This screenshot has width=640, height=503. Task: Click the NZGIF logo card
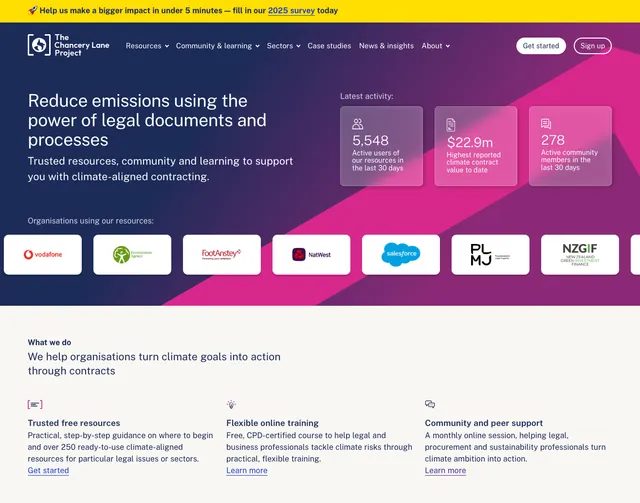pos(580,255)
